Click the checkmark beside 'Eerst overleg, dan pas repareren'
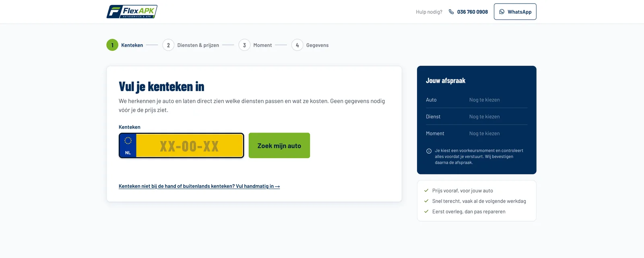The image size is (644, 258). [x=426, y=212]
